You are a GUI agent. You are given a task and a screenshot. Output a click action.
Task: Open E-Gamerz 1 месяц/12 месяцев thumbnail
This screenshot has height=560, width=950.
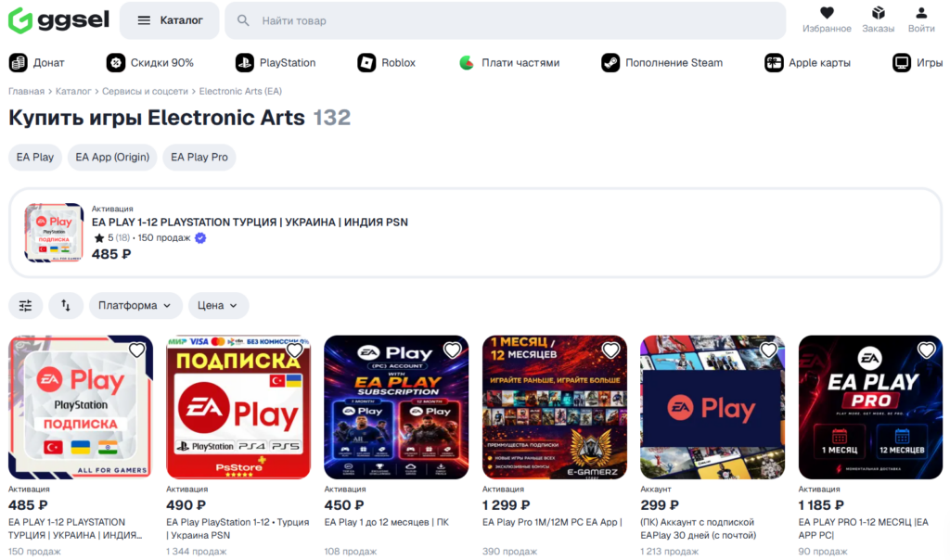coord(555,407)
